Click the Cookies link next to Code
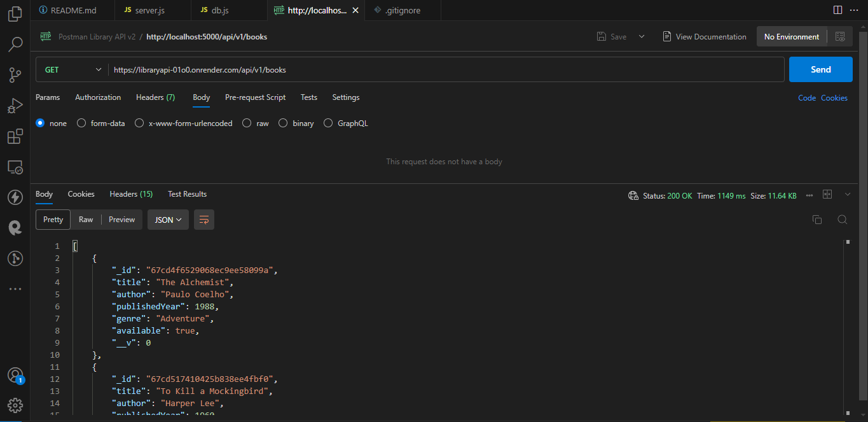This screenshot has height=422, width=868. point(834,98)
